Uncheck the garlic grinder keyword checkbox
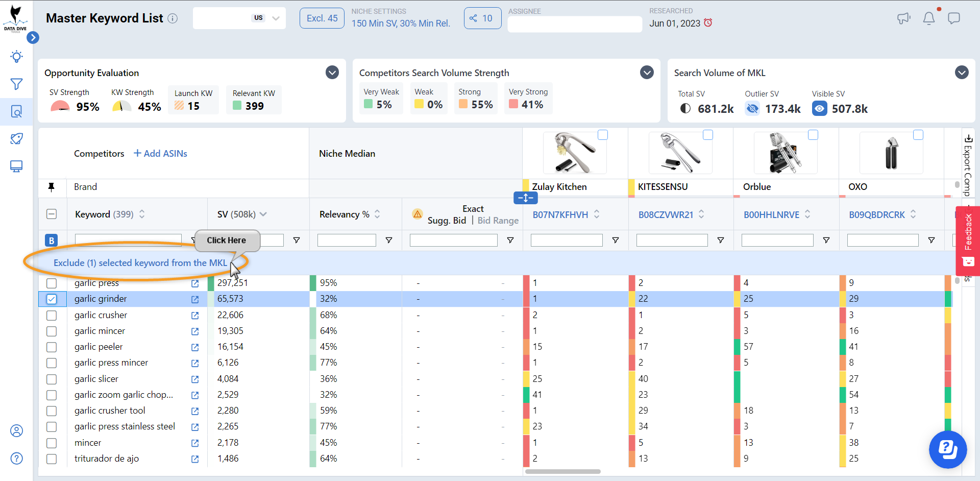This screenshot has width=980, height=481. pos(52,299)
